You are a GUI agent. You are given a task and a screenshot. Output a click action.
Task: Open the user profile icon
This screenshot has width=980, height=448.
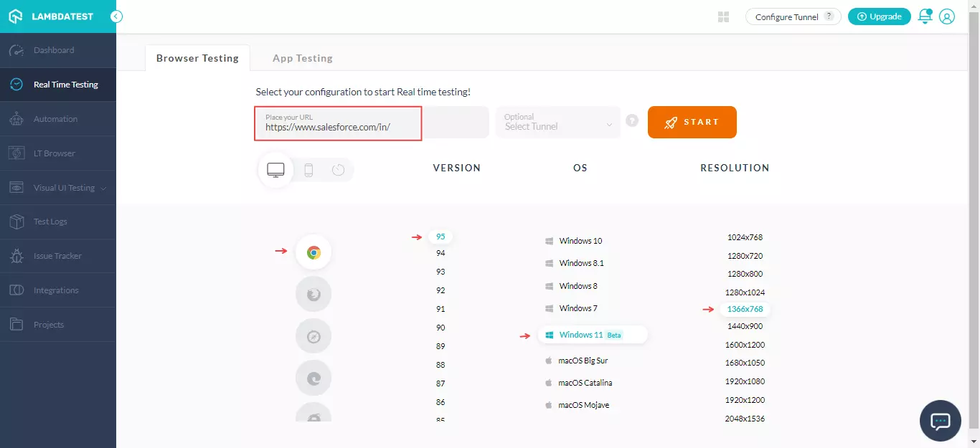pyautogui.click(x=947, y=16)
